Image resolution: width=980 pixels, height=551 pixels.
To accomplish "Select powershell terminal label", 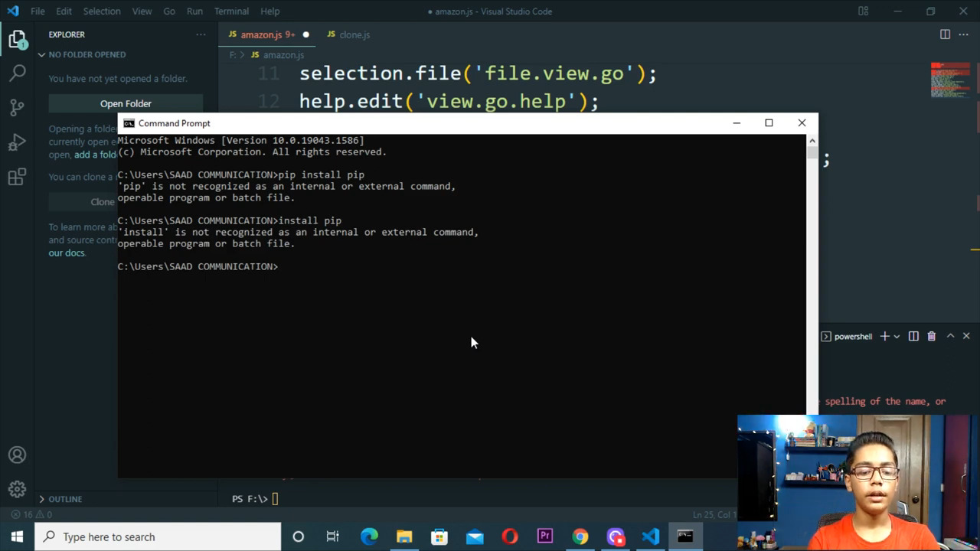I will click(847, 336).
